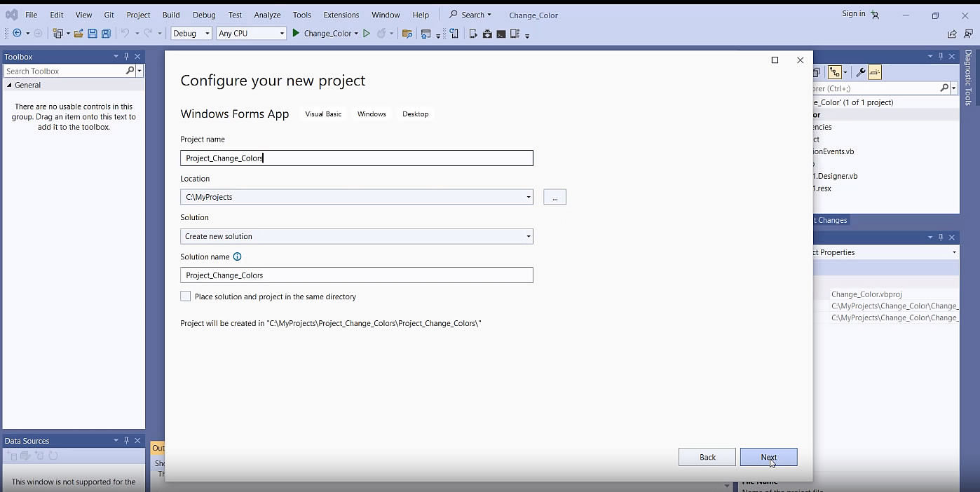Viewport: 980px width, 492px height.
Task: Open the Extensions menu
Action: (x=341, y=15)
